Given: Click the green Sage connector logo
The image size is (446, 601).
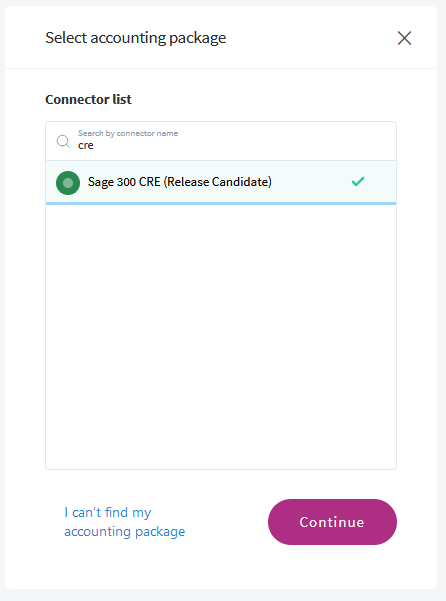Looking at the screenshot, I should point(68,183).
